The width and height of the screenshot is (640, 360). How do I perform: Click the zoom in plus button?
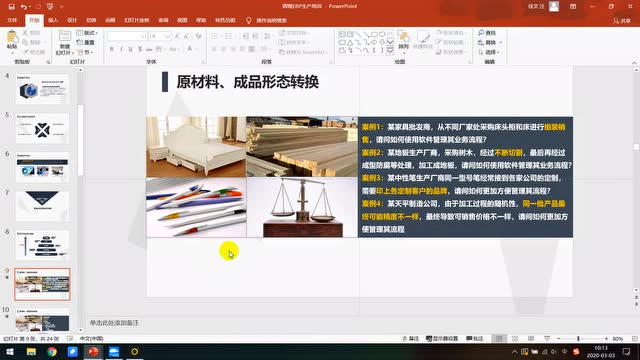click(x=606, y=338)
